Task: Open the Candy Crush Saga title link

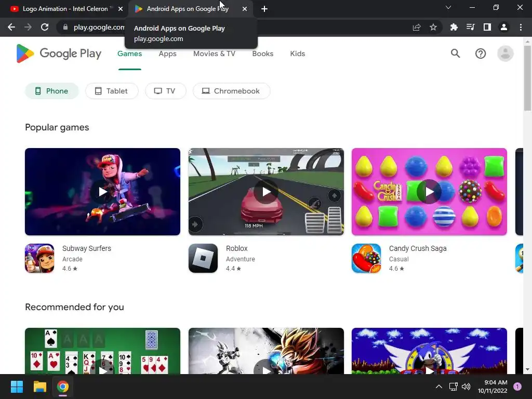Action: [418, 248]
